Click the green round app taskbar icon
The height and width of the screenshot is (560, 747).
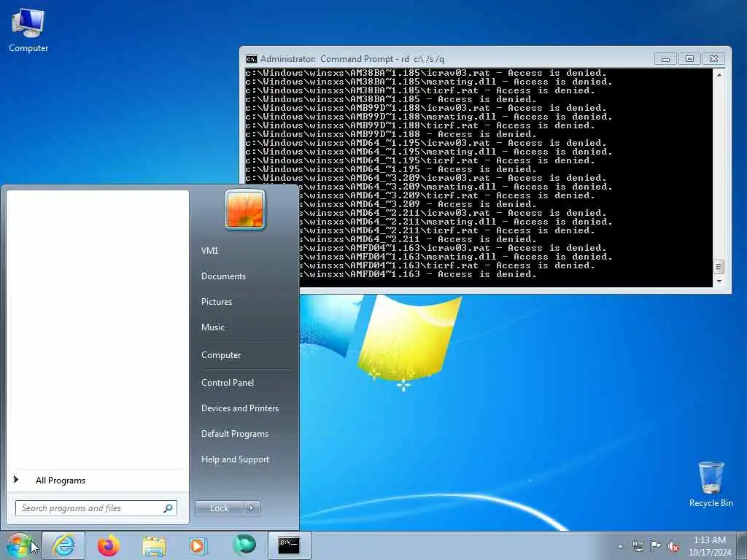pyautogui.click(x=244, y=545)
